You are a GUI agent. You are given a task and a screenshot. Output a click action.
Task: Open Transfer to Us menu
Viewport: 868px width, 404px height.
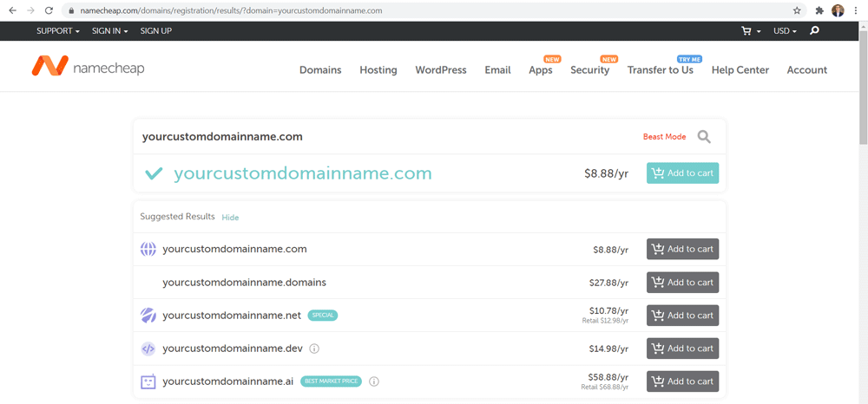coord(660,70)
